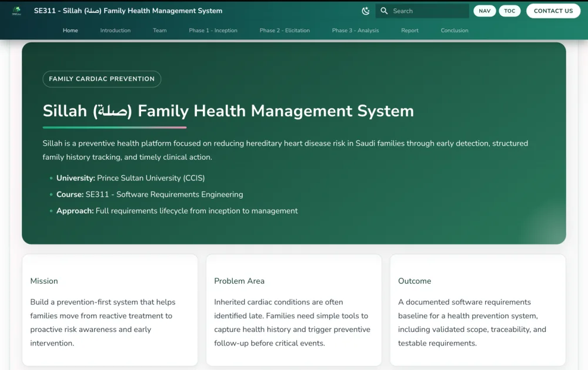This screenshot has width=588, height=370.
Task: Click the 'Course:' SE311 bullet text
Action: click(149, 195)
